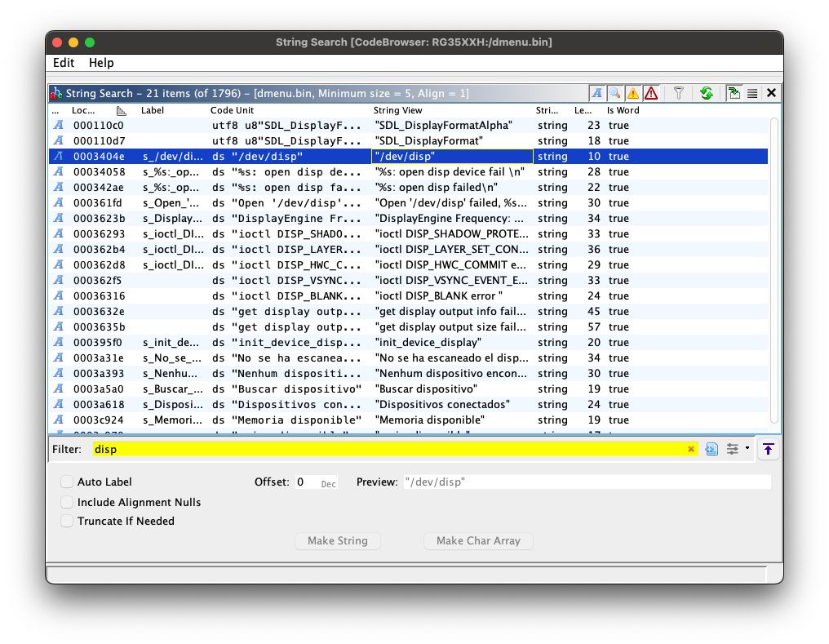Screen dimensions: 829x644
Task: Click the select rows lines icon
Action: pos(752,94)
